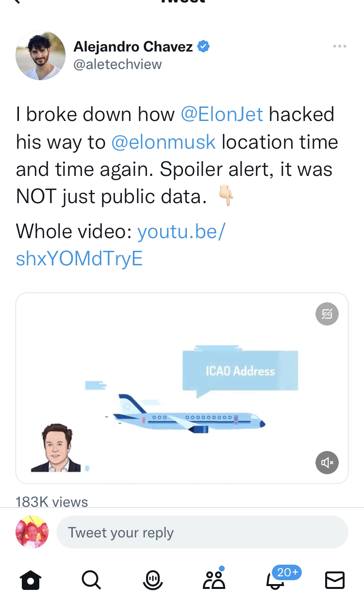Tap your own avatar beside reply box
The width and height of the screenshot is (364, 604).
click(33, 532)
